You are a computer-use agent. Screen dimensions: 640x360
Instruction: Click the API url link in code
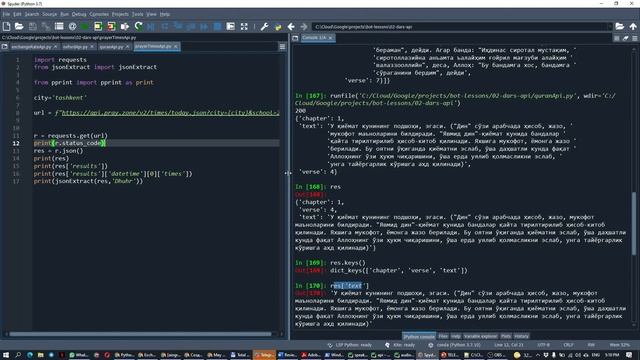(171, 113)
